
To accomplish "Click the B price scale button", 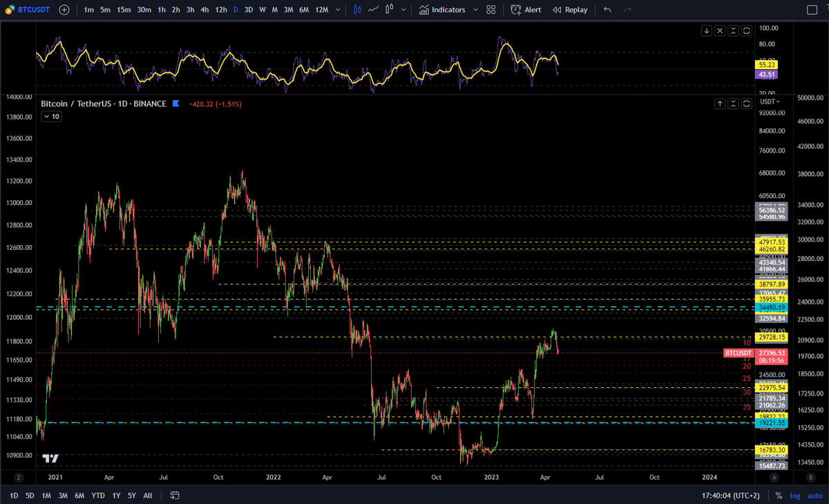I will (x=810, y=477).
